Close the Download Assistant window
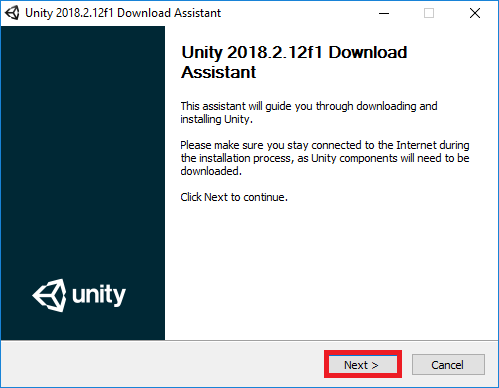The image size is (499, 388). 475,13
